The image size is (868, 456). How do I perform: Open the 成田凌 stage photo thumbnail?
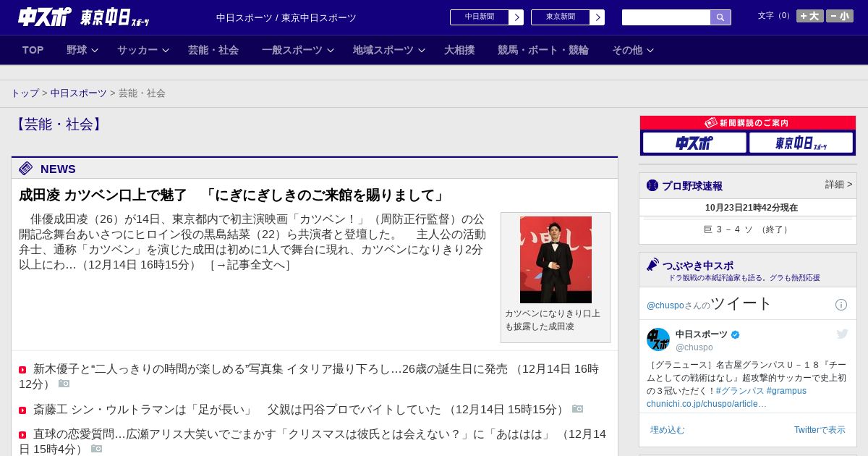coord(556,260)
